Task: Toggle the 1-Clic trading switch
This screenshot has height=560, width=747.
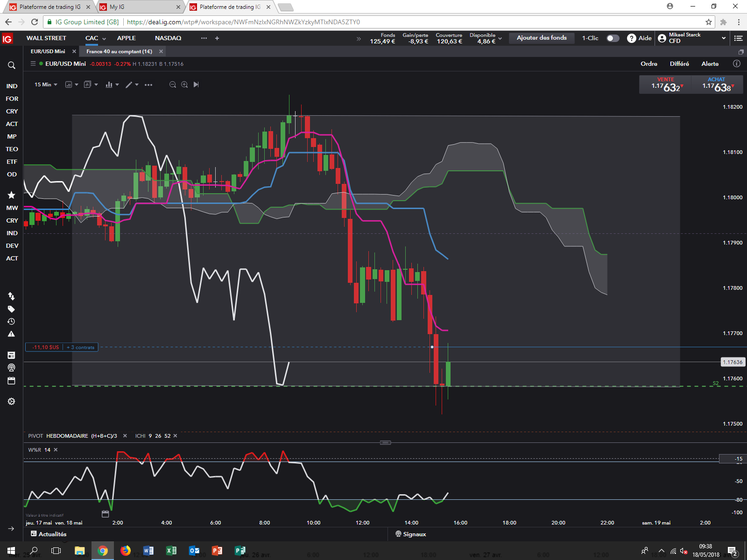Action: tap(613, 38)
